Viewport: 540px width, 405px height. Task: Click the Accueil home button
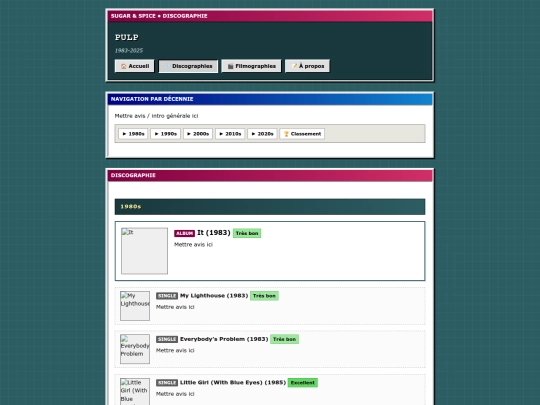click(135, 66)
